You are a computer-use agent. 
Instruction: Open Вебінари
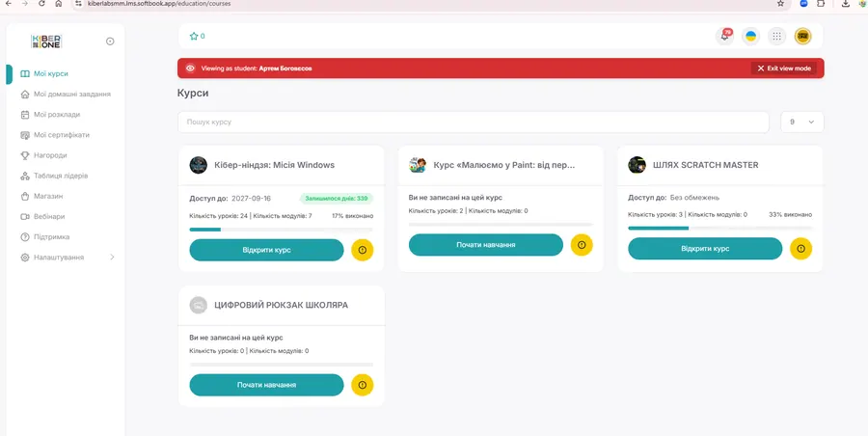(x=42, y=217)
